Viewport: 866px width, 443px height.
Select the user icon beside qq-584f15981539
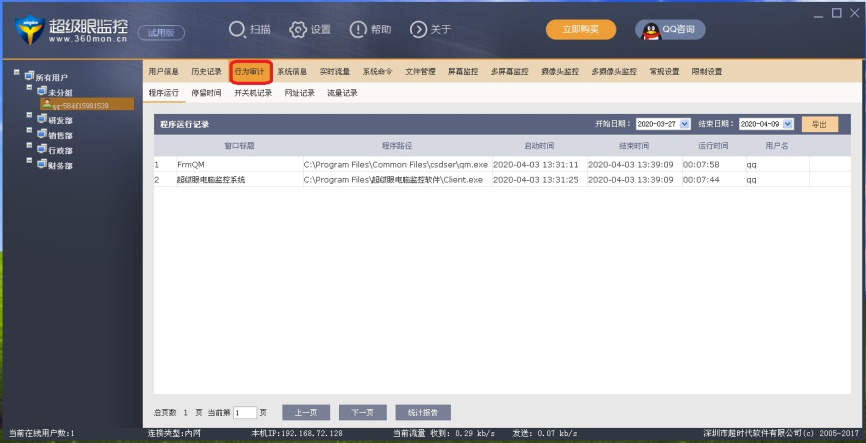coord(47,103)
